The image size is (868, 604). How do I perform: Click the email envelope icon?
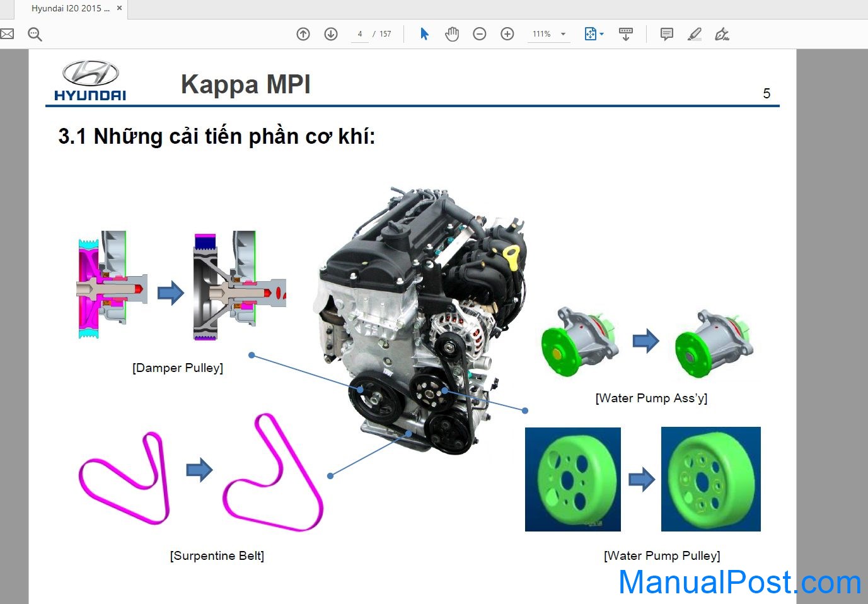tap(6, 34)
